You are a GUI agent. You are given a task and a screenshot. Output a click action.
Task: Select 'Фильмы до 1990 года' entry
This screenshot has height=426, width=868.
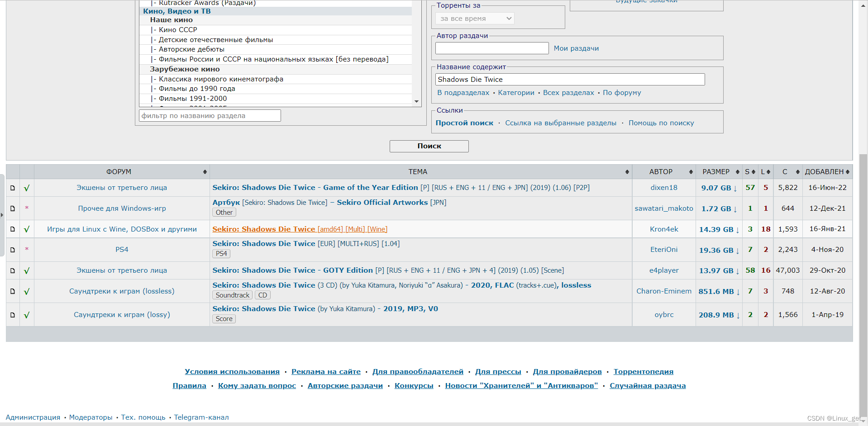pyautogui.click(x=276, y=89)
